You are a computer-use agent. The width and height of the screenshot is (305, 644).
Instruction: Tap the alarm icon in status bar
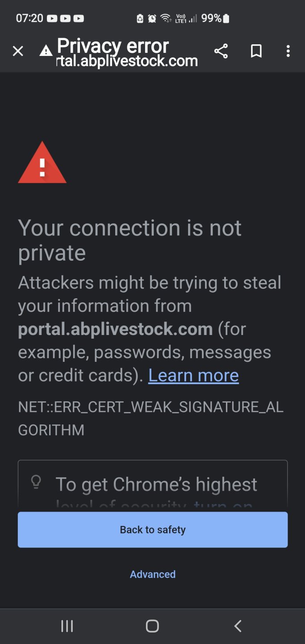pos(152,18)
